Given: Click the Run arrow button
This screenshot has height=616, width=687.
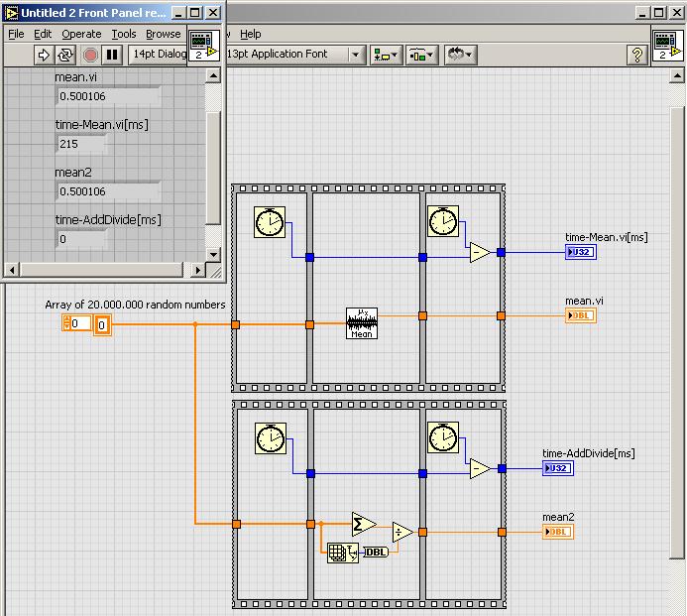Looking at the screenshot, I should click(x=44, y=55).
